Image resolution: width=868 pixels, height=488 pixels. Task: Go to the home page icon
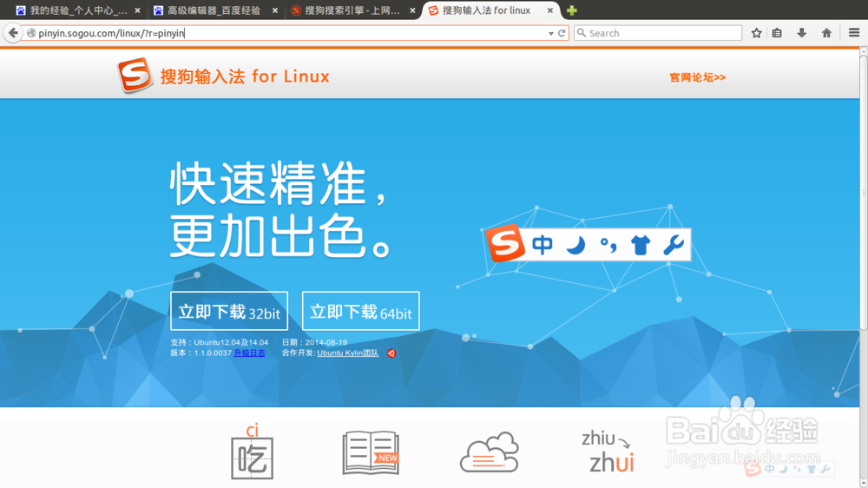826,33
